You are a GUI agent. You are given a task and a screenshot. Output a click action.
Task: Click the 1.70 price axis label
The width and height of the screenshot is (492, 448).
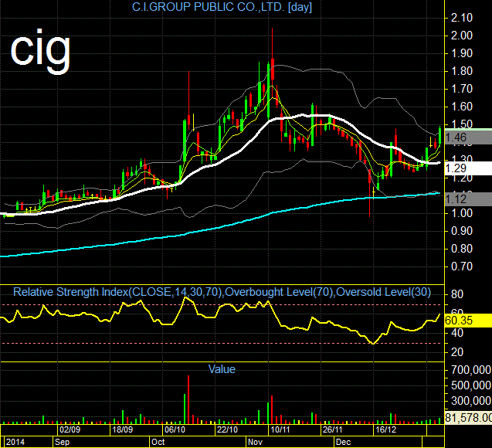coord(462,89)
